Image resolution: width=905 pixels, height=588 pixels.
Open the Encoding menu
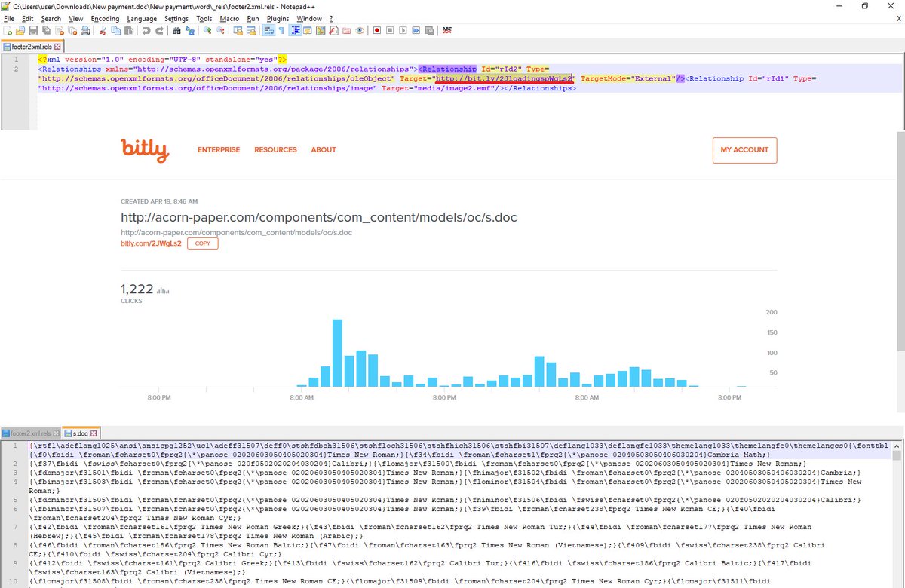tap(105, 18)
